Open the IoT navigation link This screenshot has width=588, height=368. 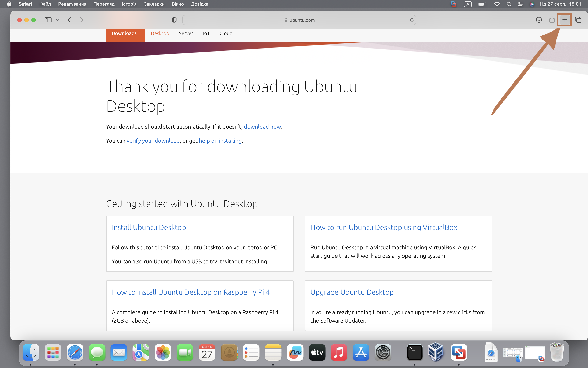[206, 33]
